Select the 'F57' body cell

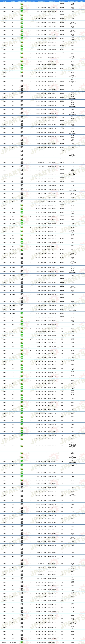[62, 575]
